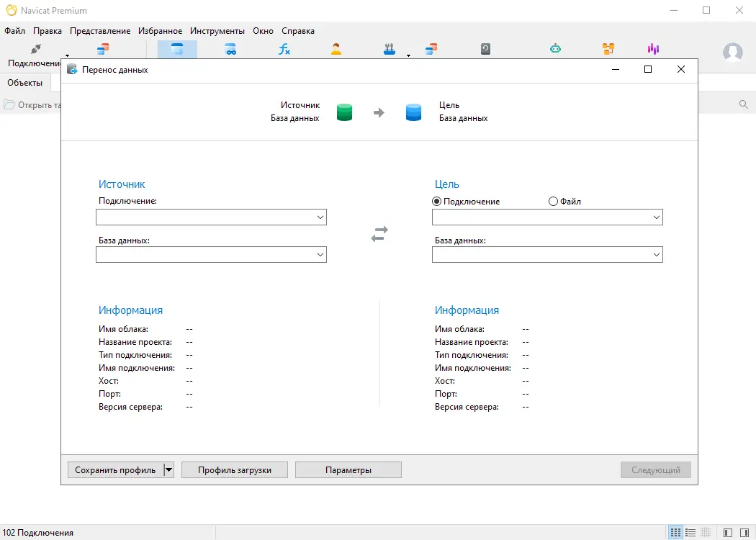Switch to list view in status bar

point(690,533)
